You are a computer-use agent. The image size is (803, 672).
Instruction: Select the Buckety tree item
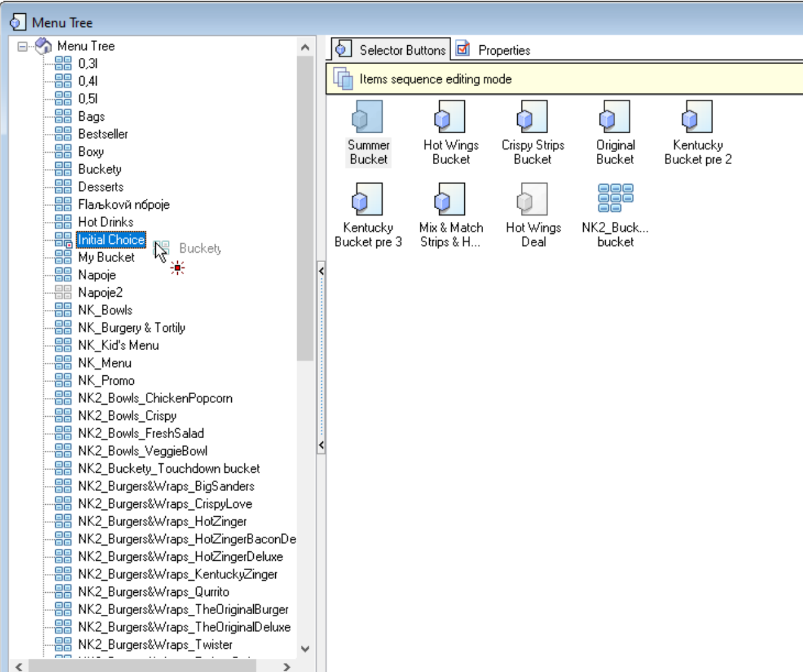tap(99, 169)
